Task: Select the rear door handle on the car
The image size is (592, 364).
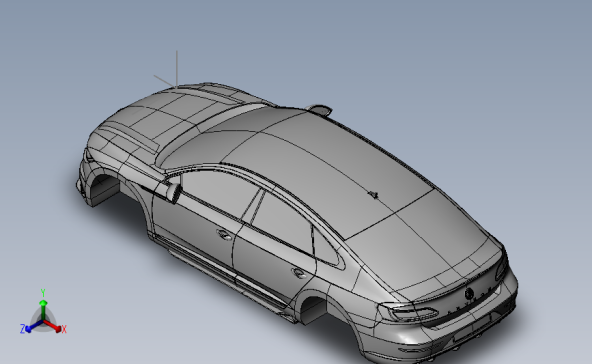Action: pyautogui.click(x=299, y=273)
